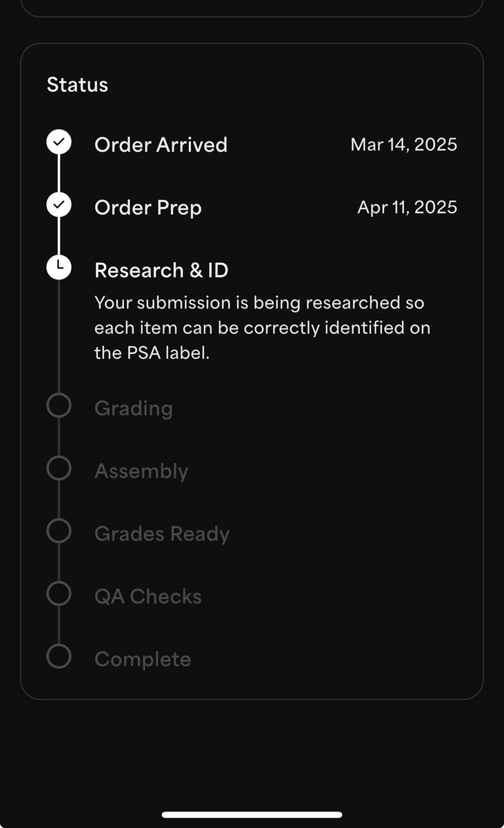The width and height of the screenshot is (504, 828).
Task: Tap the QA Checks step circle
Action: (59, 593)
